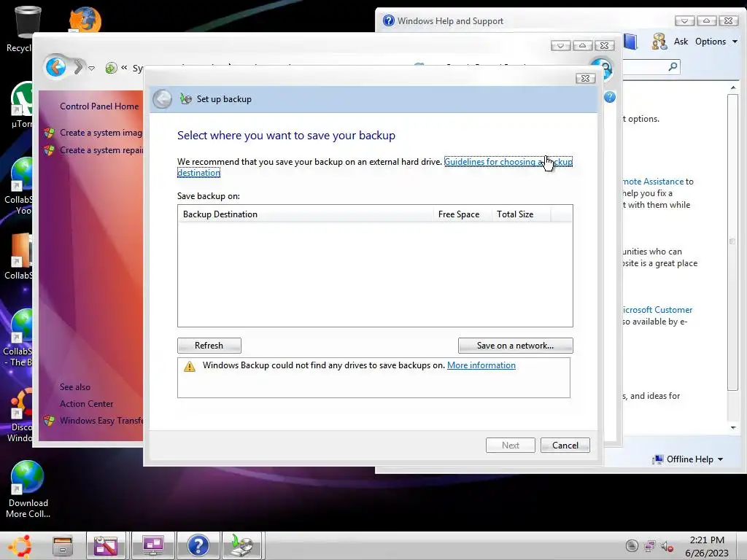
Task: Click the Help window search input field
Action: (645, 66)
